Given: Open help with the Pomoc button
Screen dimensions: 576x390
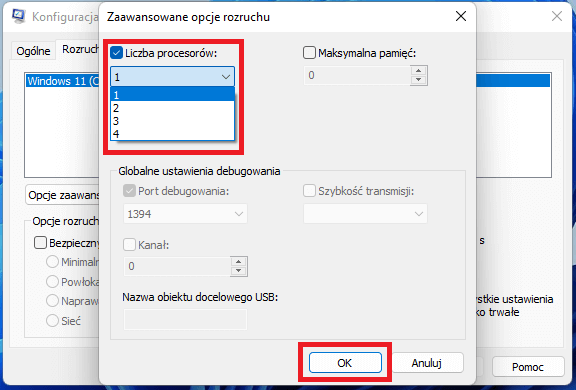Looking at the screenshot, I should click(x=528, y=366).
